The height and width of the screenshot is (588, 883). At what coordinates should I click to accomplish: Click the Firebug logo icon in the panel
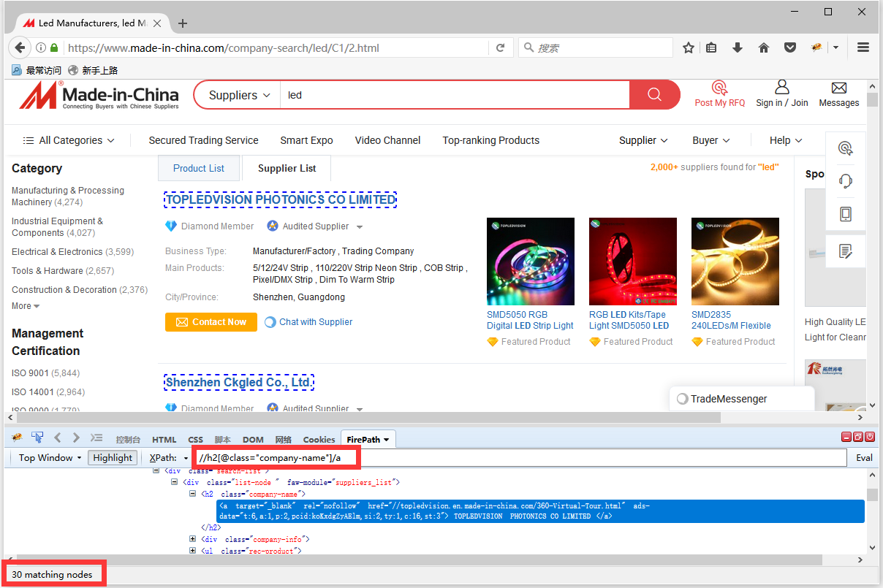17,438
